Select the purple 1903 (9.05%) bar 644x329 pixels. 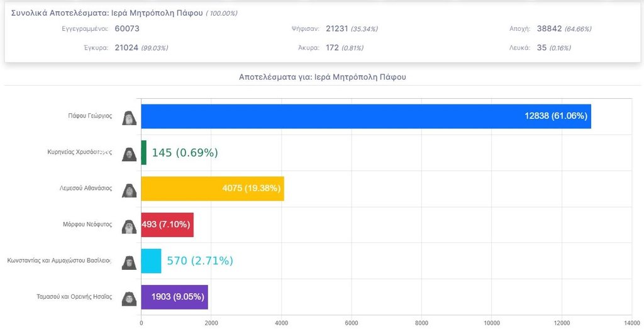175,297
